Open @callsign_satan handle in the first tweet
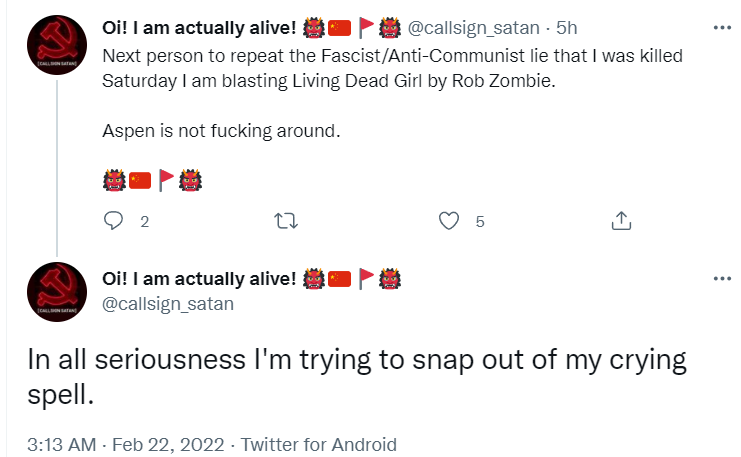This screenshot has width=741, height=457. [473, 28]
